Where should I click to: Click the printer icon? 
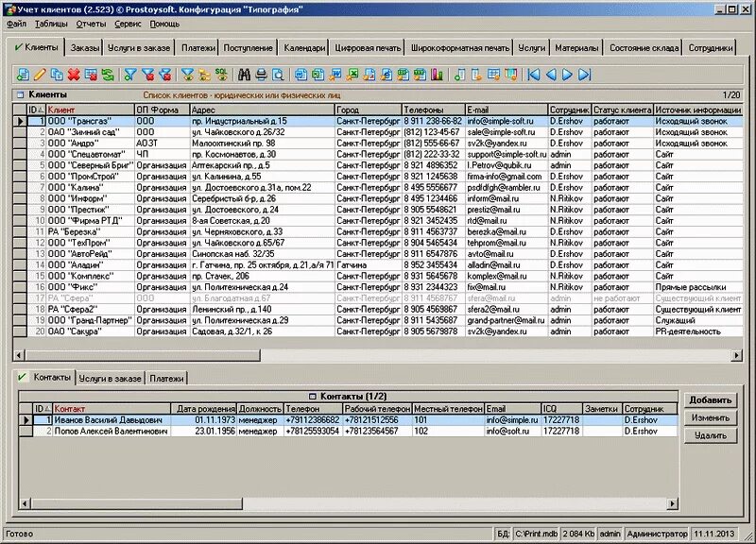(x=261, y=75)
